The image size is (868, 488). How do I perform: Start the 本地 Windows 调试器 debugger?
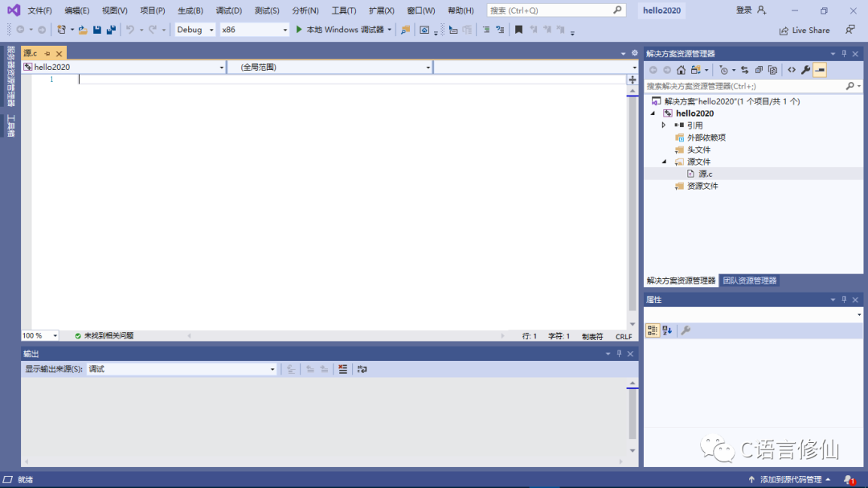pyautogui.click(x=339, y=30)
